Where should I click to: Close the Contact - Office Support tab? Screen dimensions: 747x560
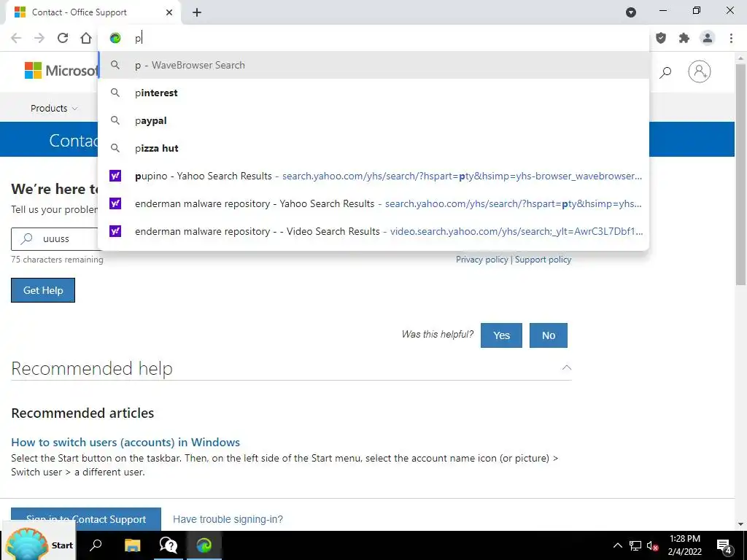169,12
